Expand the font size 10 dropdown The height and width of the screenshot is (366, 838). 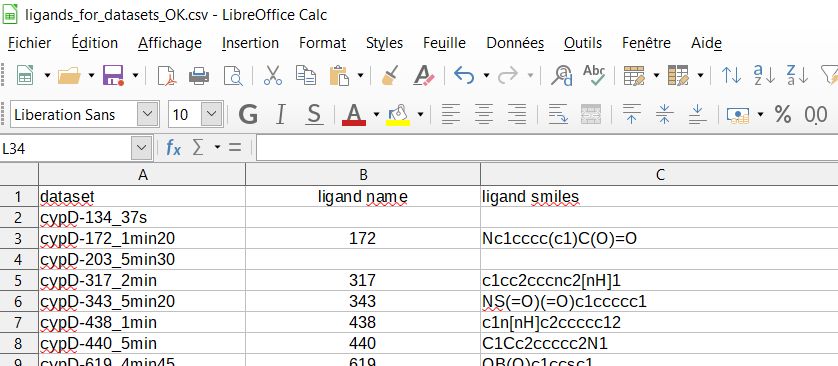[212, 114]
